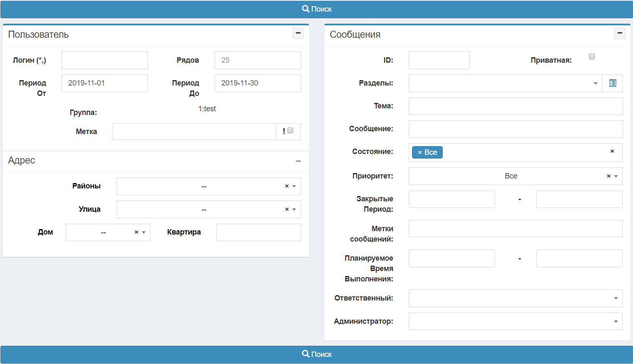Collapse the Пользователь panel with minus button
This screenshot has width=633, height=364.
[298, 33]
